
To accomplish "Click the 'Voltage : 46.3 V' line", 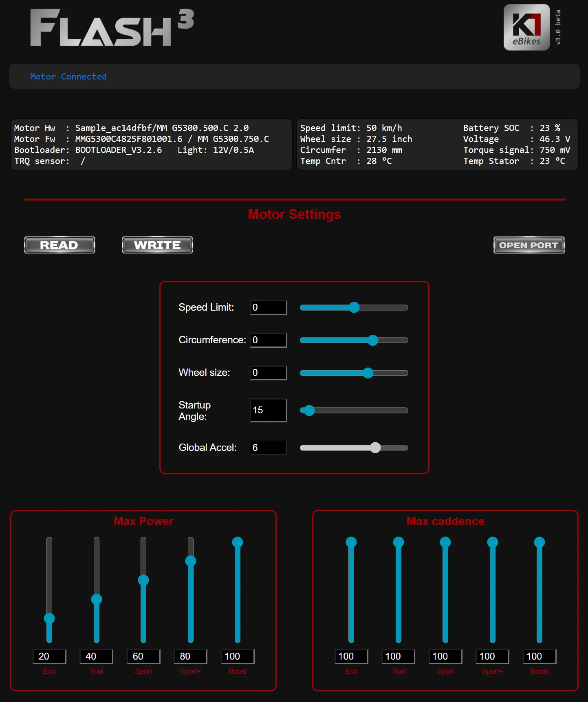I will pos(517,139).
